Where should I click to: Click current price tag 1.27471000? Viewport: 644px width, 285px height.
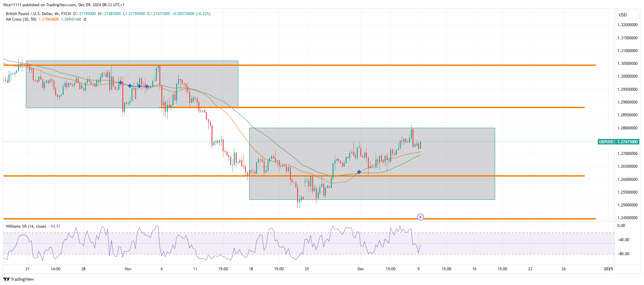pyautogui.click(x=628, y=142)
